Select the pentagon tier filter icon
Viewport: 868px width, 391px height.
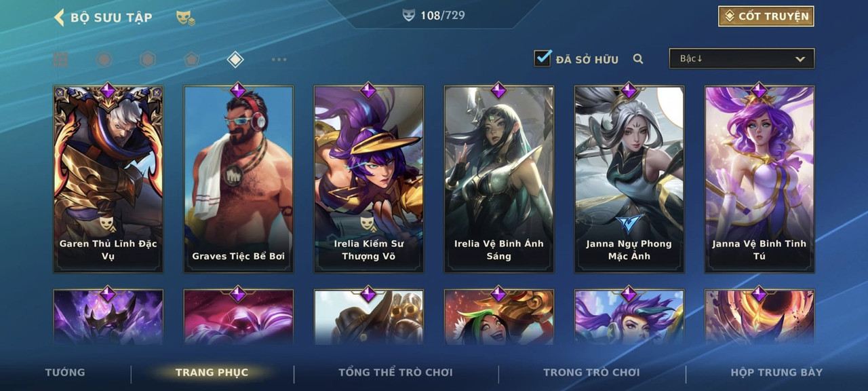pyautogui.click(x=191, y=60)
